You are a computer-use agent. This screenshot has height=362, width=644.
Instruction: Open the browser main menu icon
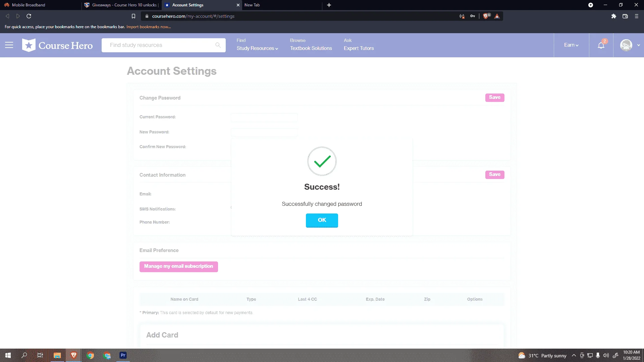tap(637, 16)
